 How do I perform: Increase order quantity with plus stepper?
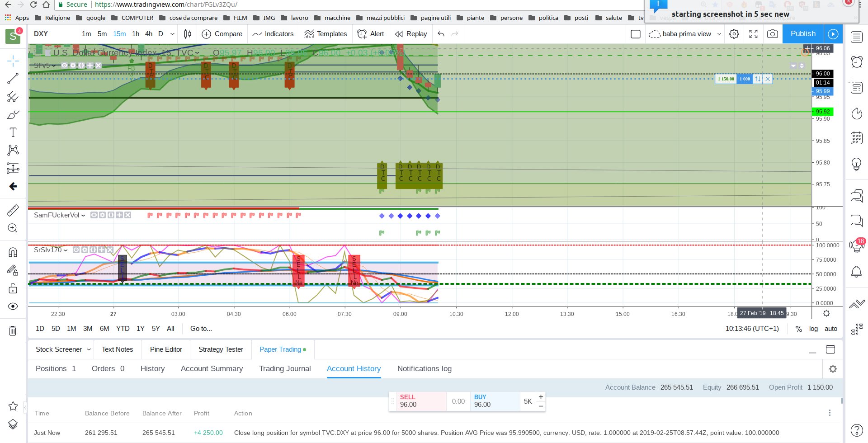[x=541, y=397]
